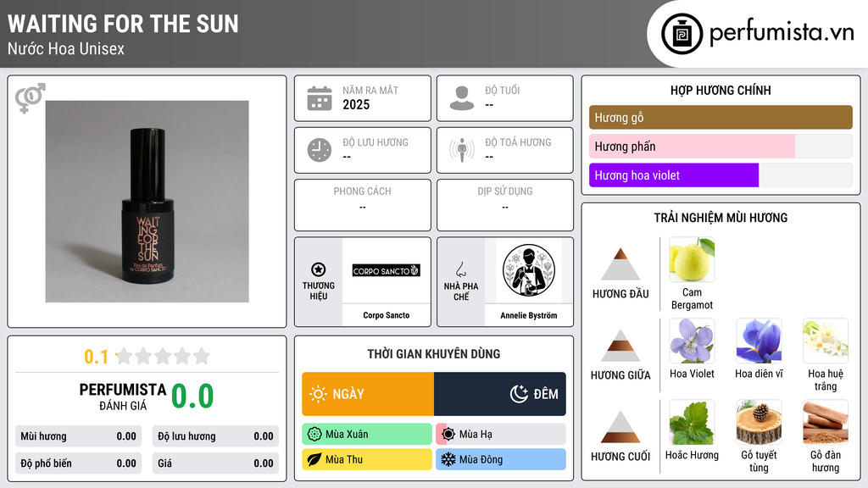Open the Hoắc Hương note image
The image size is (868, 488).
tap(692, 422)
